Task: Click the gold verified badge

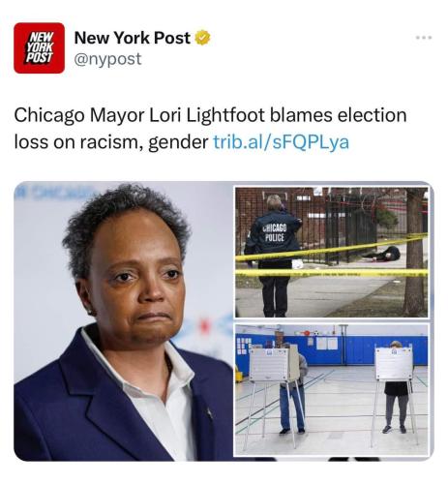Action: click(202, 38)
